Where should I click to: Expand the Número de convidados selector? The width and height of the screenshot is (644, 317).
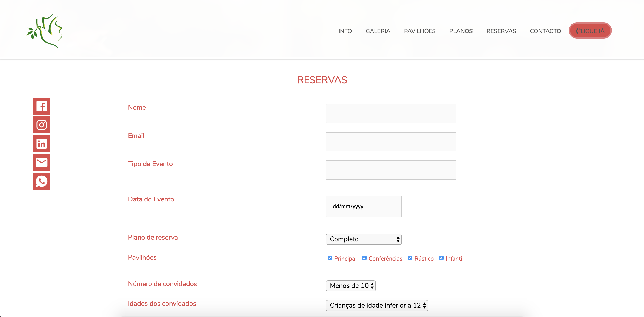click(x=350, y=286)
